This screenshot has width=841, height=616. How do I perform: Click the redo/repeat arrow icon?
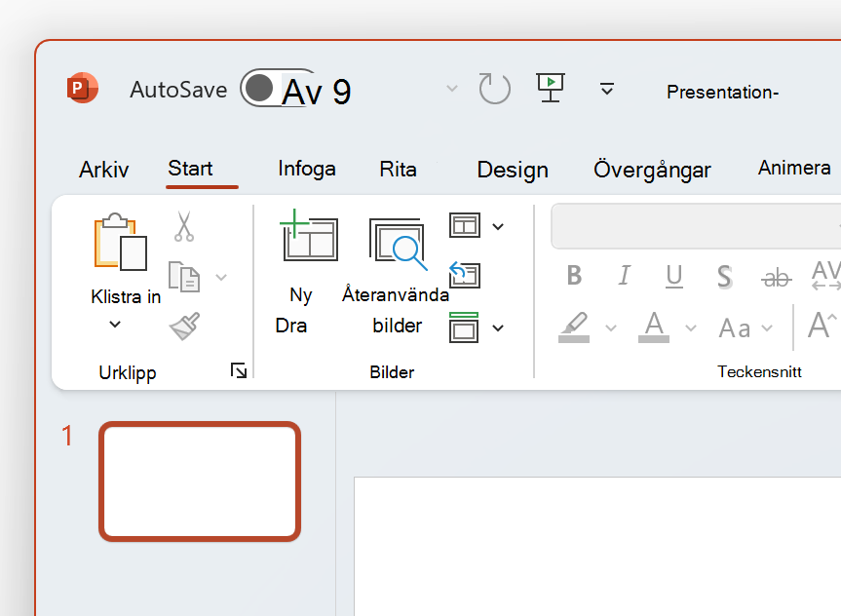pos(494,89)
